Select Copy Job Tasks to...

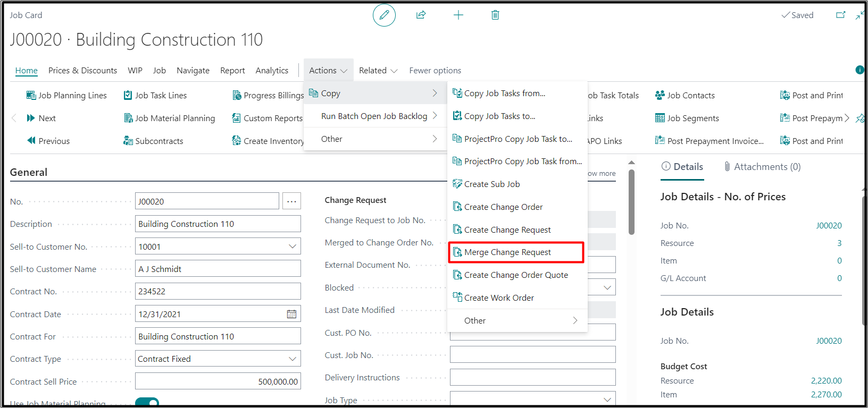click(518, 116)
